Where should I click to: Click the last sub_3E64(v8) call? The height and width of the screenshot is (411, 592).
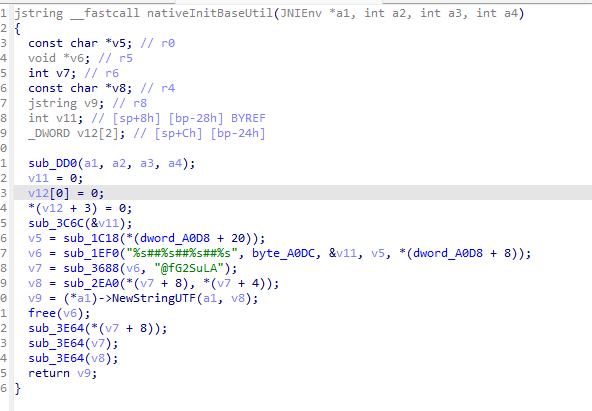73,358
